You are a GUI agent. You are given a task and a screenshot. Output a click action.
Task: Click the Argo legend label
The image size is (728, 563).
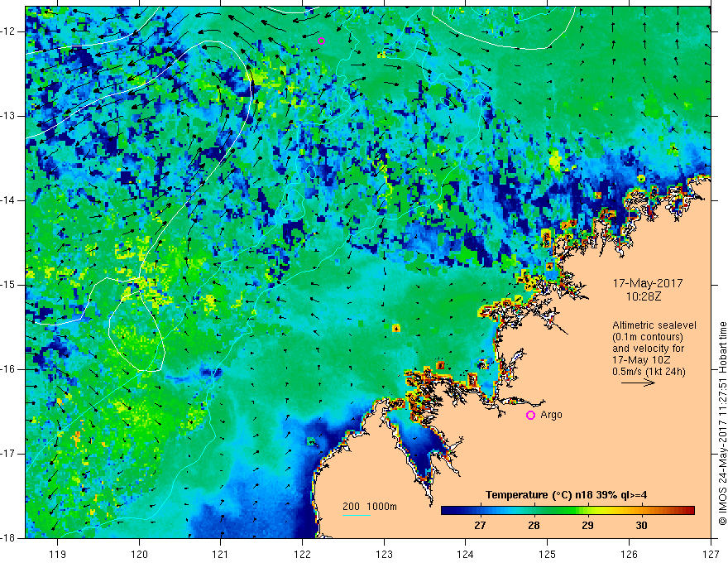551,415
